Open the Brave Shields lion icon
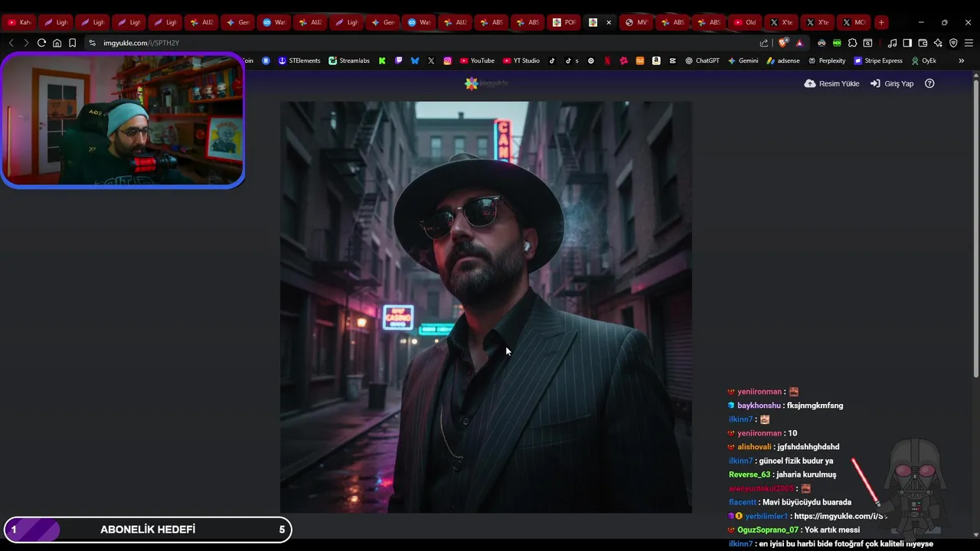 tap(782, 43)
